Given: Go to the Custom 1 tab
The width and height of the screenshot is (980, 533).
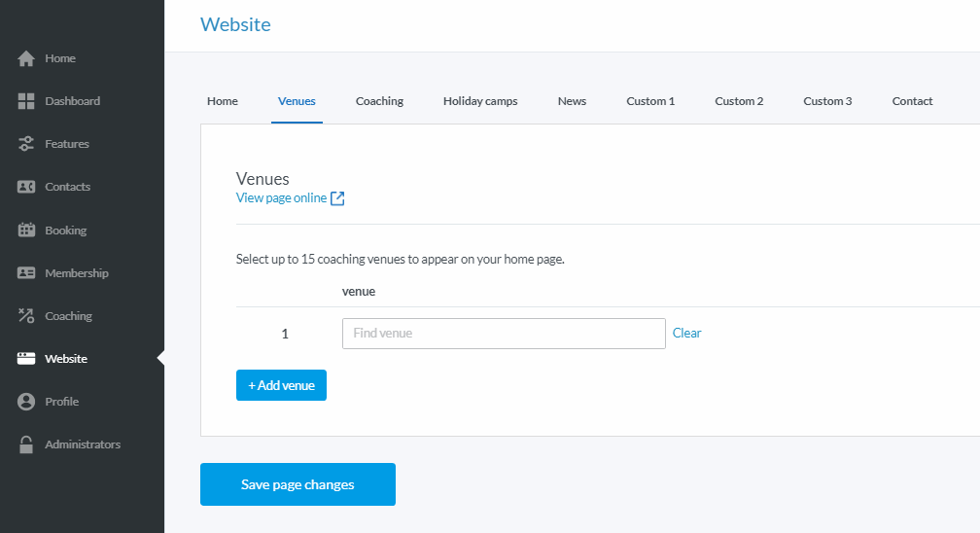Looking at the screenshot, I should click(x=650, y=101).
